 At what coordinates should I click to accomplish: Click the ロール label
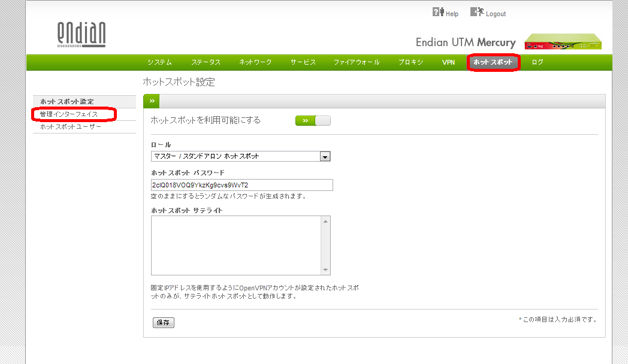coord(161,145)
